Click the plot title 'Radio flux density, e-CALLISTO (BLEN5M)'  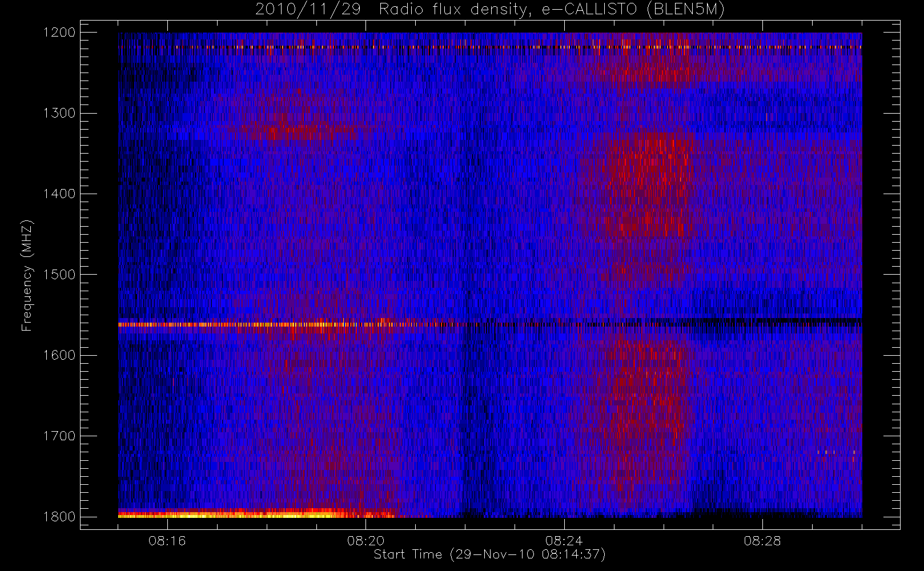[x=552, y=10]
